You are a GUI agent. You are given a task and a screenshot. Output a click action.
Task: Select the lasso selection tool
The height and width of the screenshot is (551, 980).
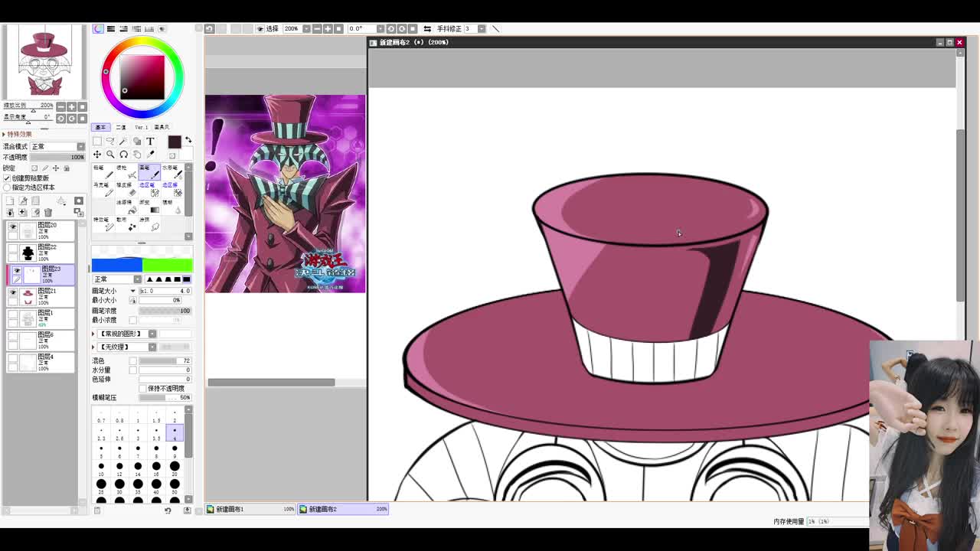tap(110, 141)
